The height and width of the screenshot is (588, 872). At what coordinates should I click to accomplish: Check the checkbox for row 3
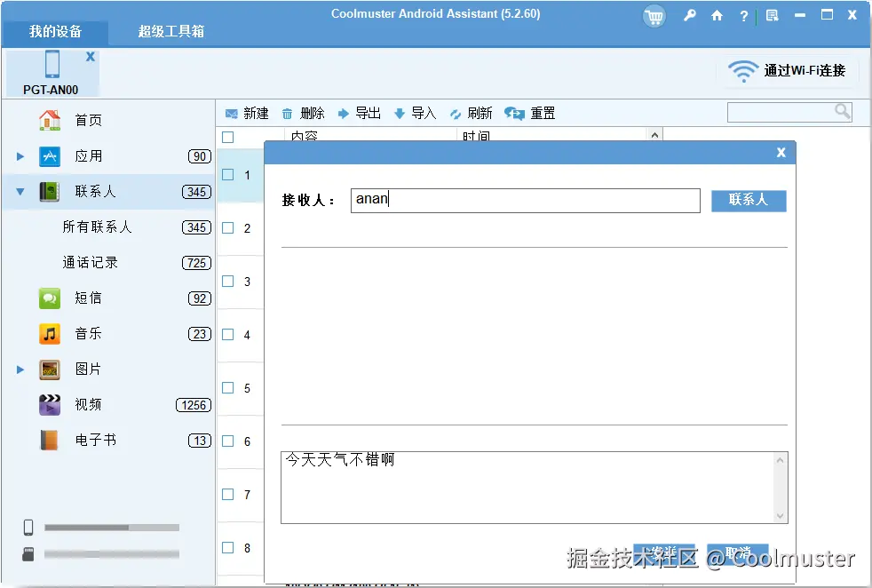tap(228, 281)
